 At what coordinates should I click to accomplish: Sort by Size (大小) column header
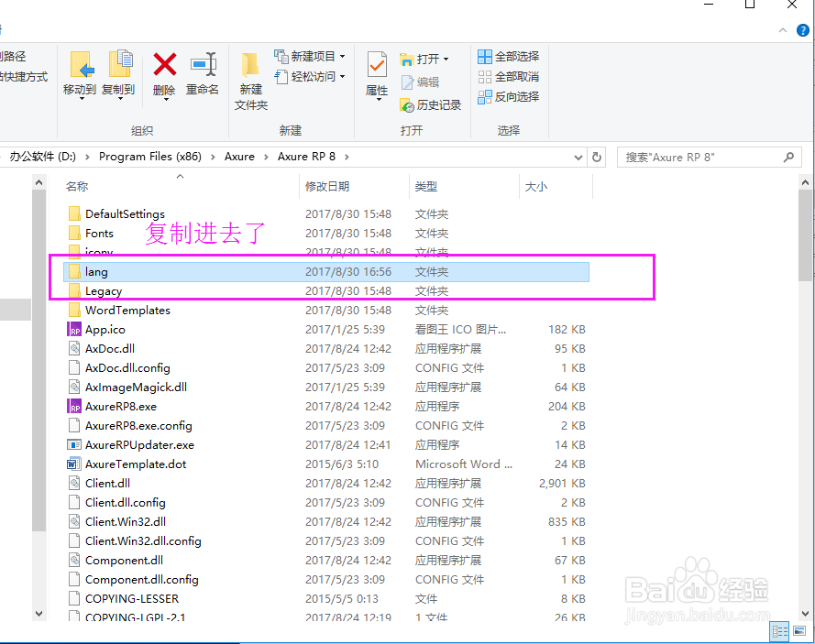click(x=536, y=187)
